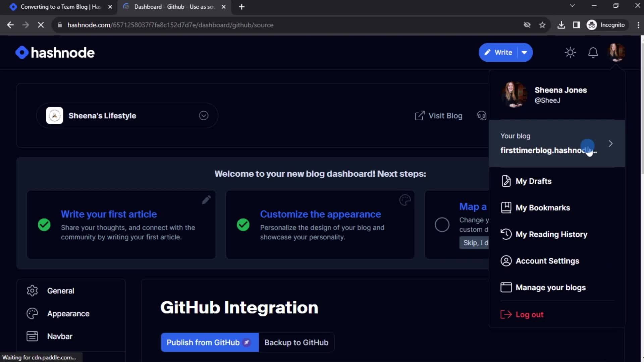This screenshot has width=644, height=362.
Task: Select the Appearance settings menu item
Action: click(x=68, y=313)
